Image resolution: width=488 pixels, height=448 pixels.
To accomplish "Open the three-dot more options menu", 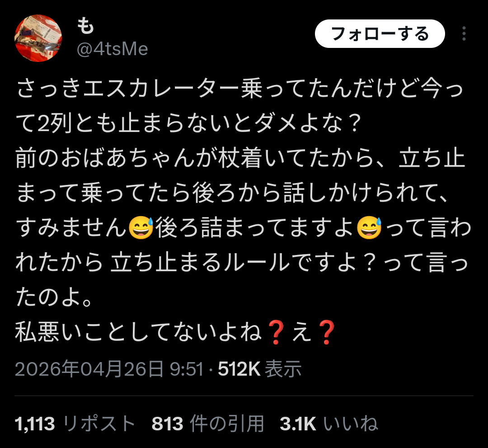I will point(464,33).
